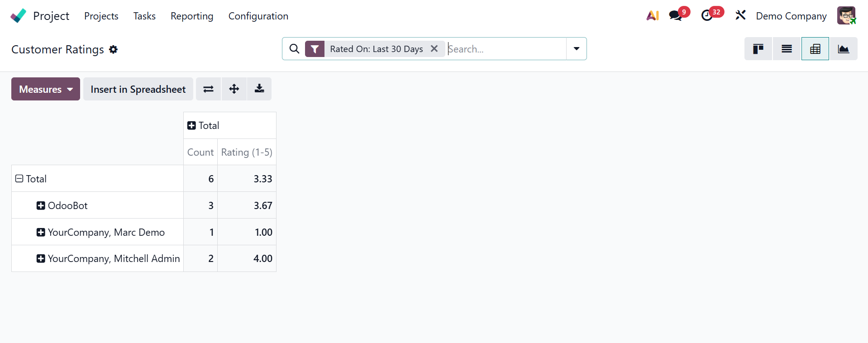Download the pivot table as xlsx

(x=259, y=89)
